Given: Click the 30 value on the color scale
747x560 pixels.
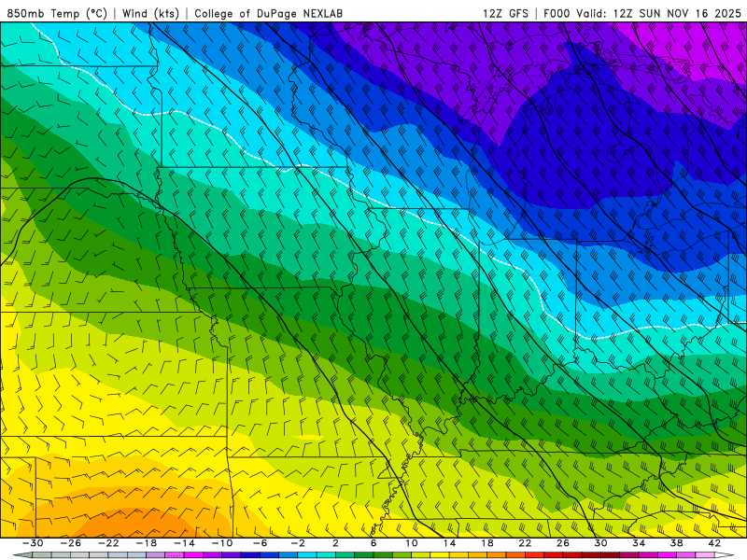Looking at the screenshot, I should tap(600, 543).
